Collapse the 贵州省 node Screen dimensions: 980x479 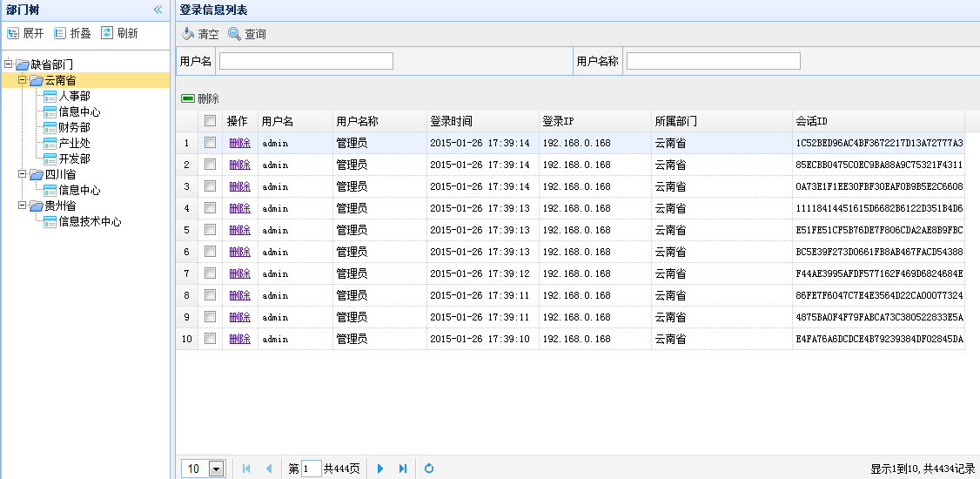point(23,206)
